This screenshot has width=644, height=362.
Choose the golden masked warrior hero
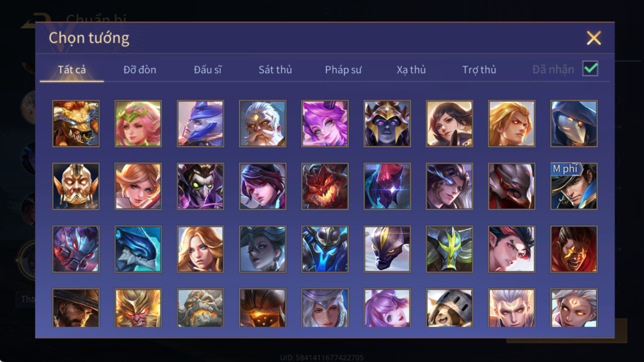click(76, 186)
